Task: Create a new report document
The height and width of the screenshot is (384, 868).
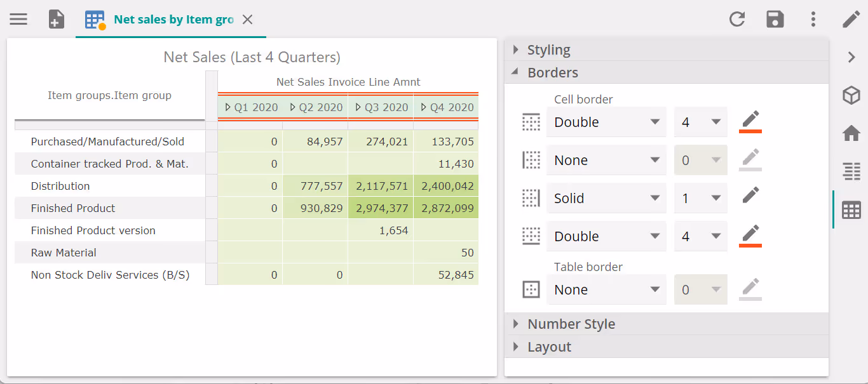Action: [56, 19]
